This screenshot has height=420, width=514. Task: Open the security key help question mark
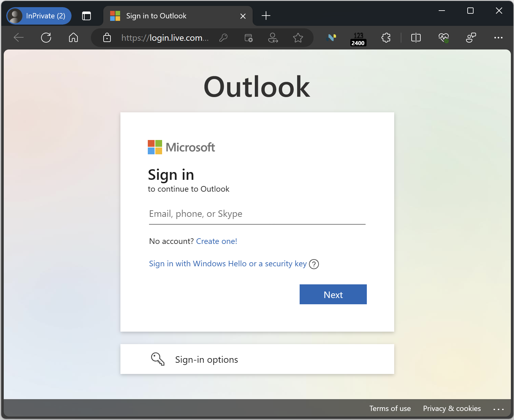[314, 264]
